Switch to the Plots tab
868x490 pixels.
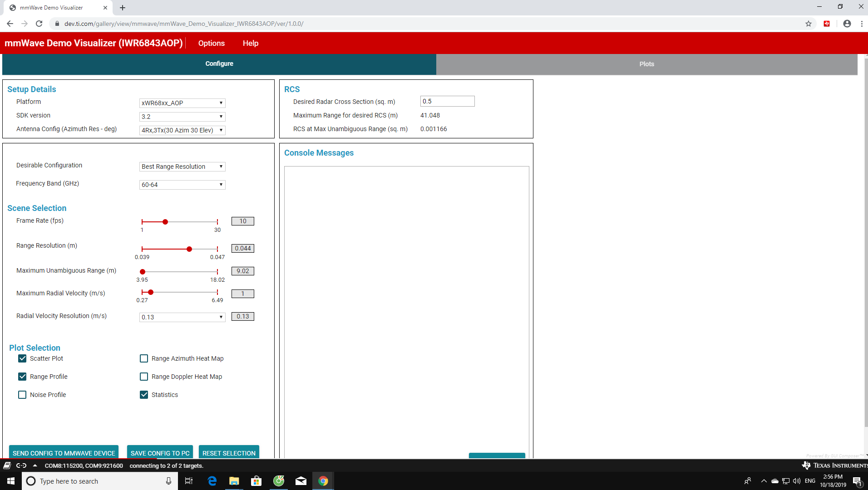(646, 64)
